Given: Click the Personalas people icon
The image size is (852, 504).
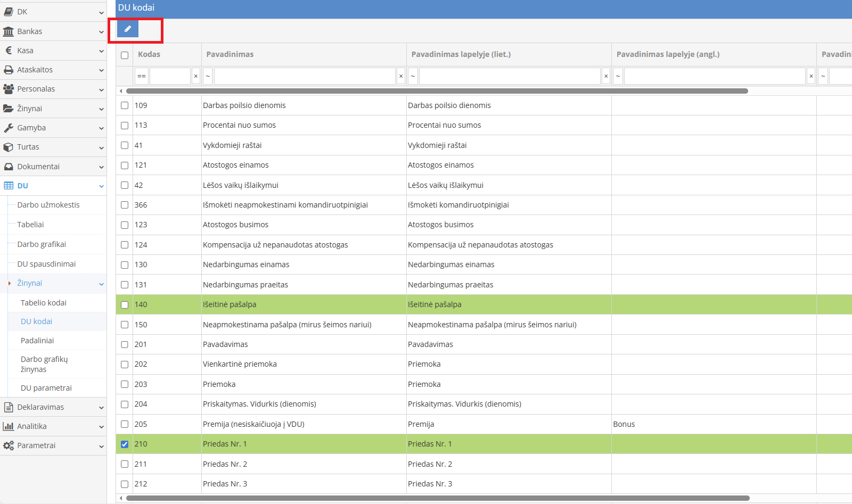Looking at the screenshot, I should click(9, 89).
